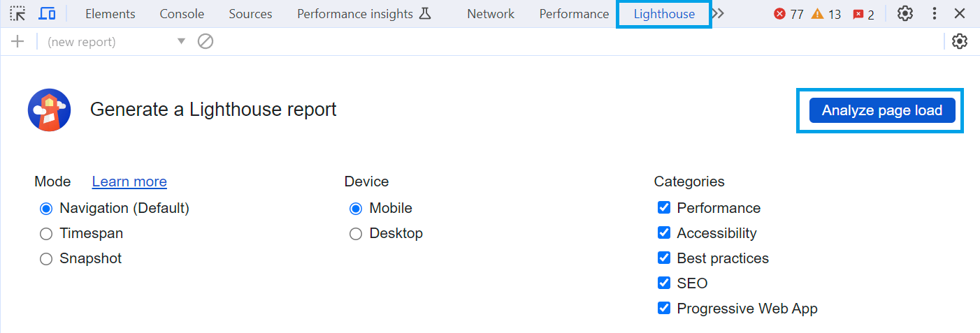Image resolution: width=980 pixels, height=333 pixels.
Task: Select the Desktop device radio button
Action: [x=356, y=234]
